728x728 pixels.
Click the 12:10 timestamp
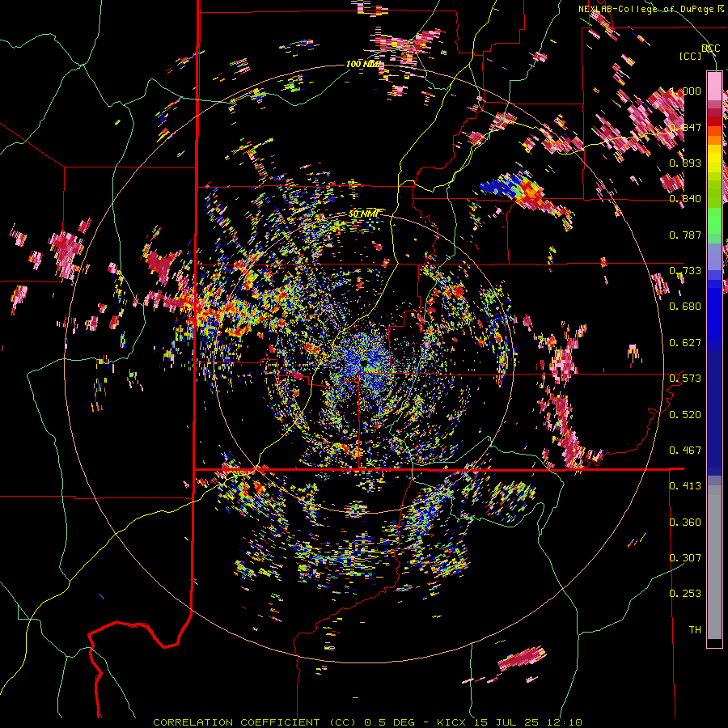563,722
